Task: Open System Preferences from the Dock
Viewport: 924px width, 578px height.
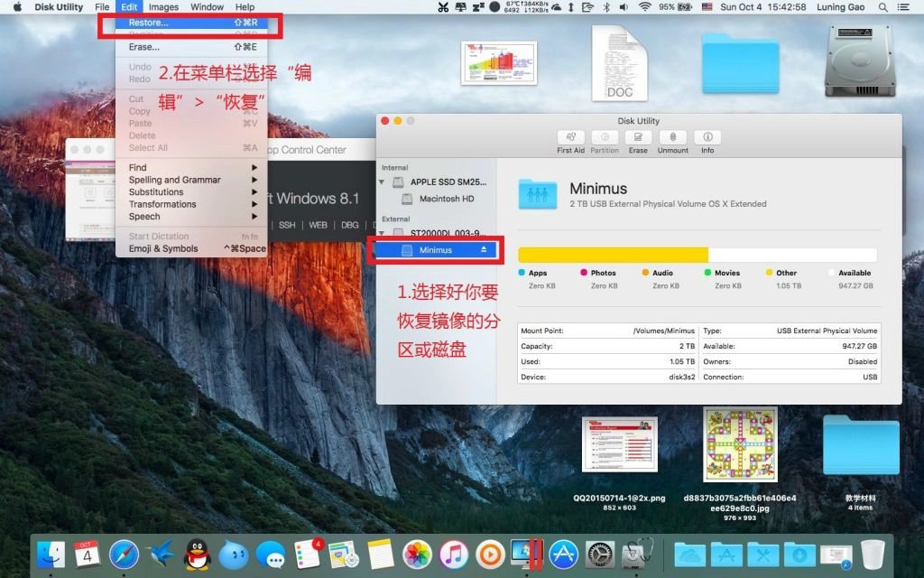Action: [x=600, y=555]
